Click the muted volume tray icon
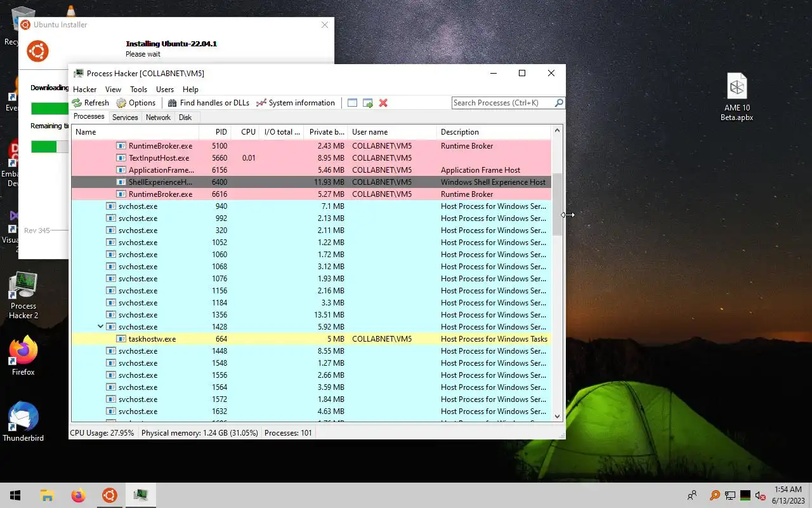The height and width of the screenshot is (508, 812). tap(761, 495)
